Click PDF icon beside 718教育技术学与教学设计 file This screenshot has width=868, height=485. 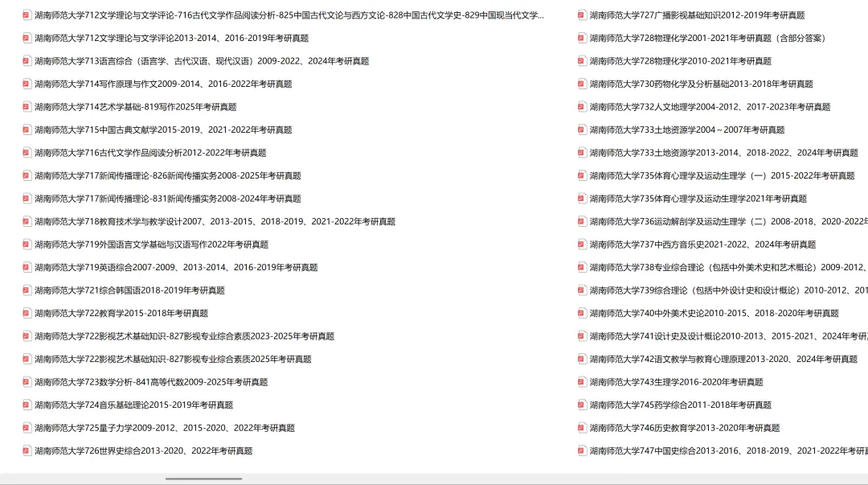tap(27, 221)
